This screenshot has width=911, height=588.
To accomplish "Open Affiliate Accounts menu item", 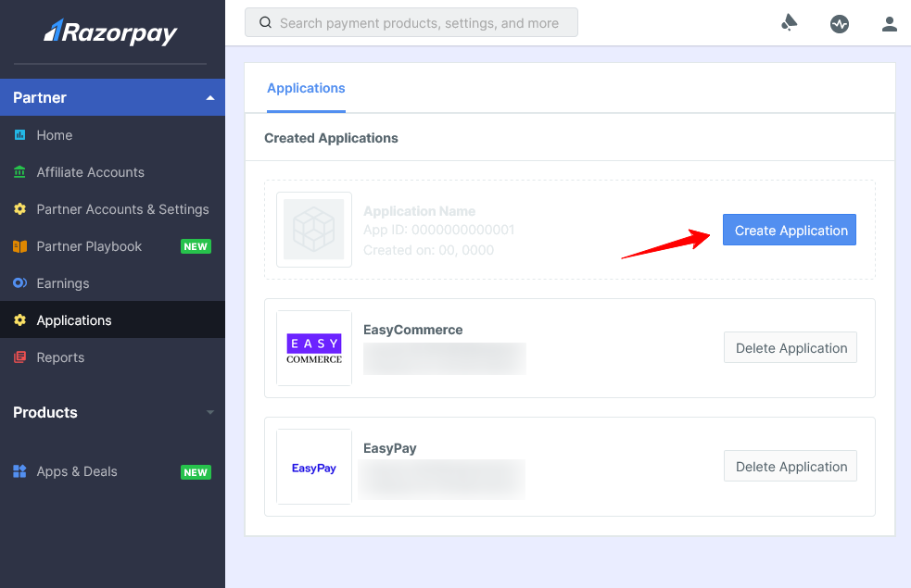I will coord(113,172).
